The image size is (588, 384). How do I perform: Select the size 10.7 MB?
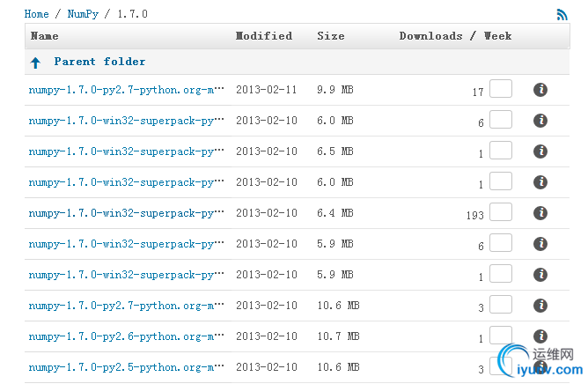point(338,336)
